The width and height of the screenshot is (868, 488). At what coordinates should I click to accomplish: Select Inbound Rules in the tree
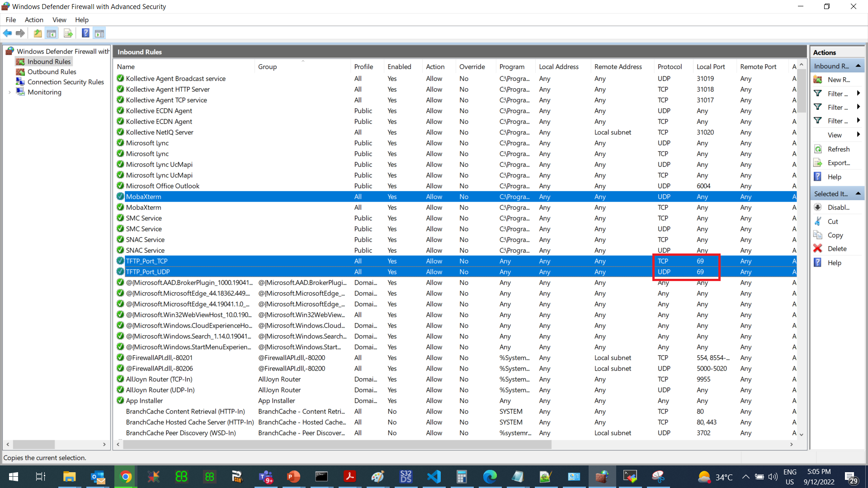49,61
